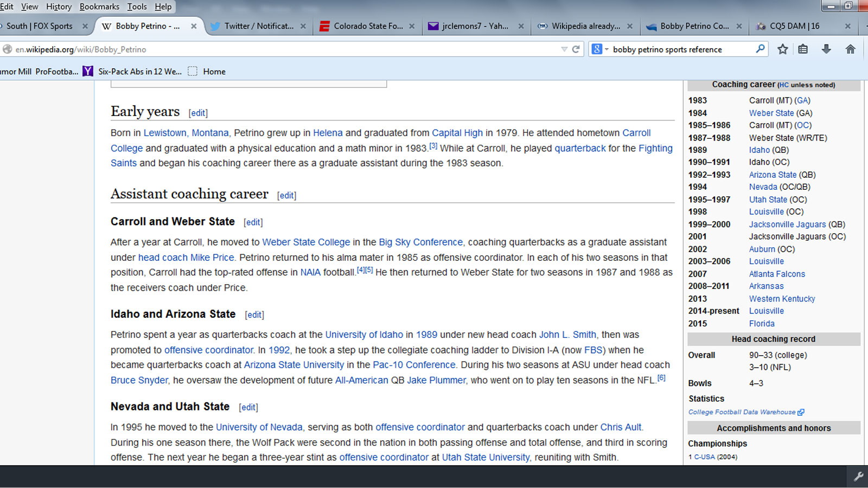
Task: Edit the Early years section
Action: (x=198, y=113)
